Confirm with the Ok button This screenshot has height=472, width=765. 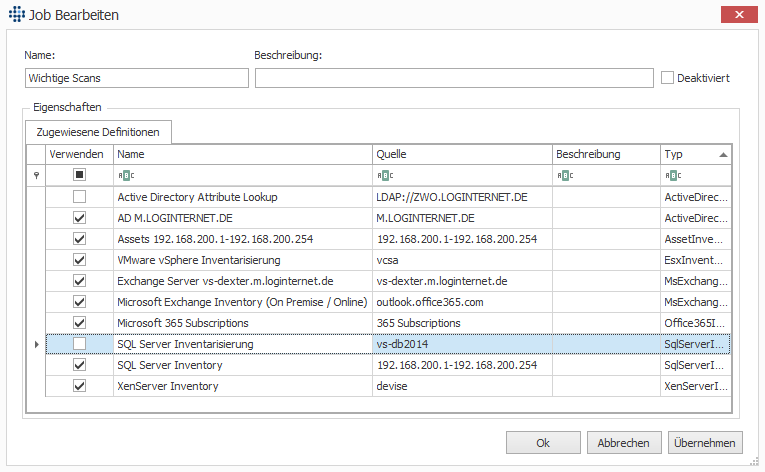[543, 443]
